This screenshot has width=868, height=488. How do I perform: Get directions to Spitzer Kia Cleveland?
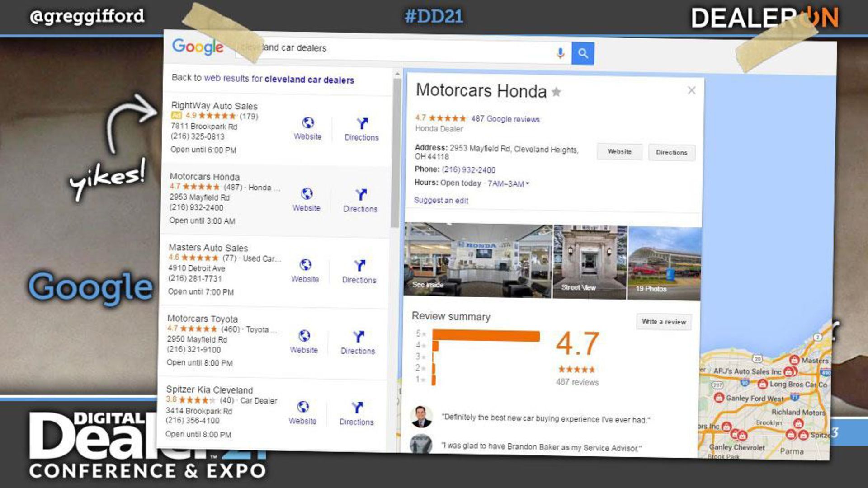click(357, 408)
